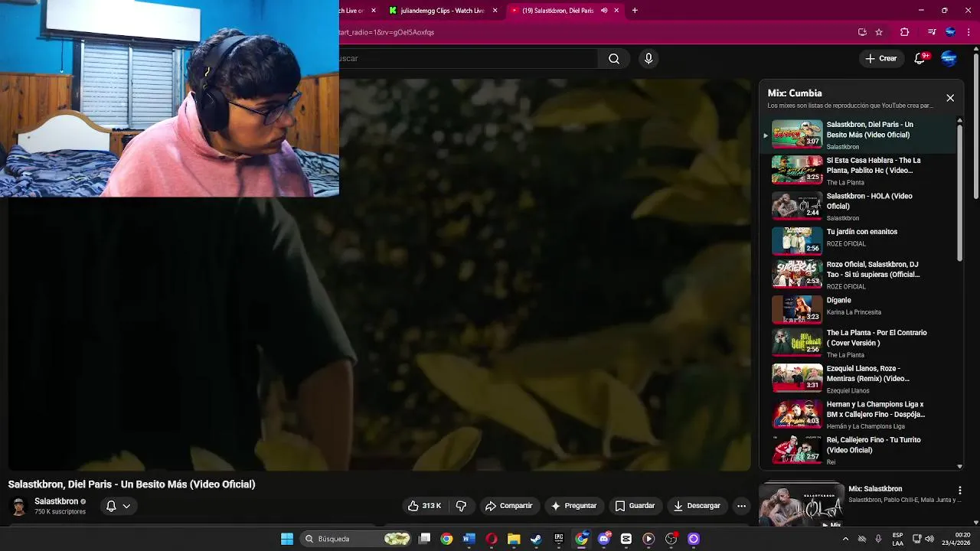
Task: Open CapCut from the taskbar
Action: click(x=626, y=539)
